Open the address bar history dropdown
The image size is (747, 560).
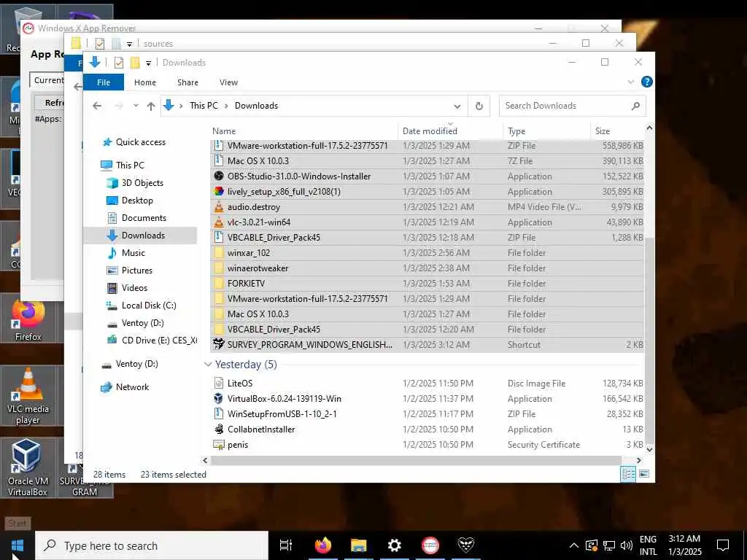(457, 106)
